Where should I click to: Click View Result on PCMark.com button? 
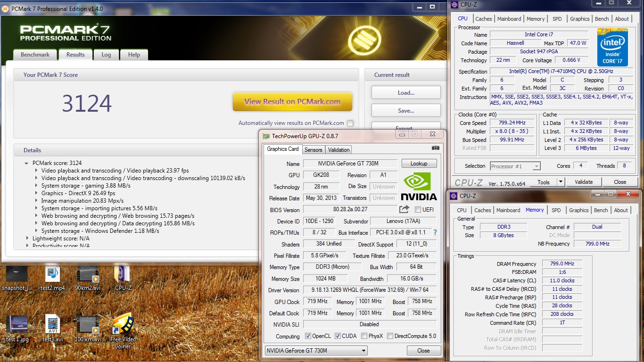(x=292, y=101)
